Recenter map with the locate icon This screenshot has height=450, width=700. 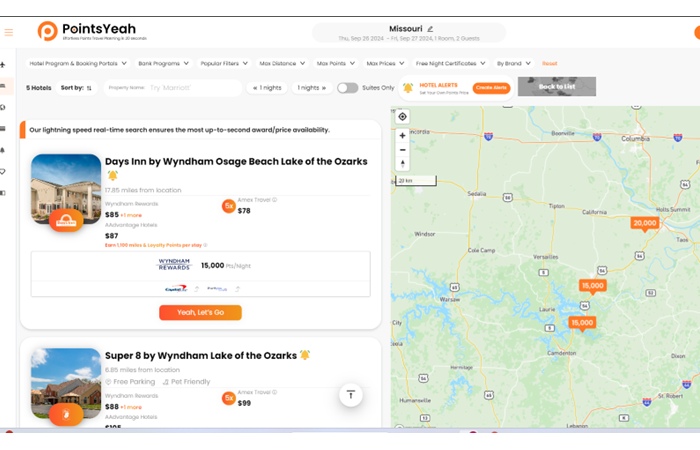tap(402, 117)
